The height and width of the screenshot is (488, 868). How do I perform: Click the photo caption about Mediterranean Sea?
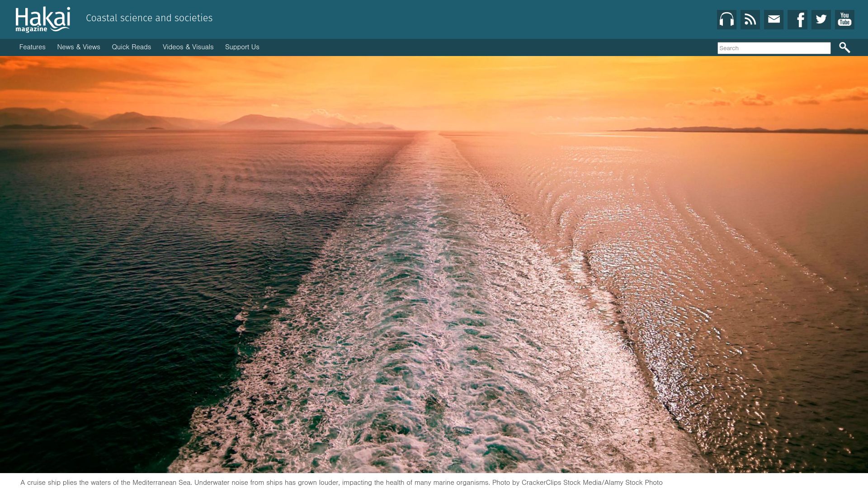click(341, 483)
